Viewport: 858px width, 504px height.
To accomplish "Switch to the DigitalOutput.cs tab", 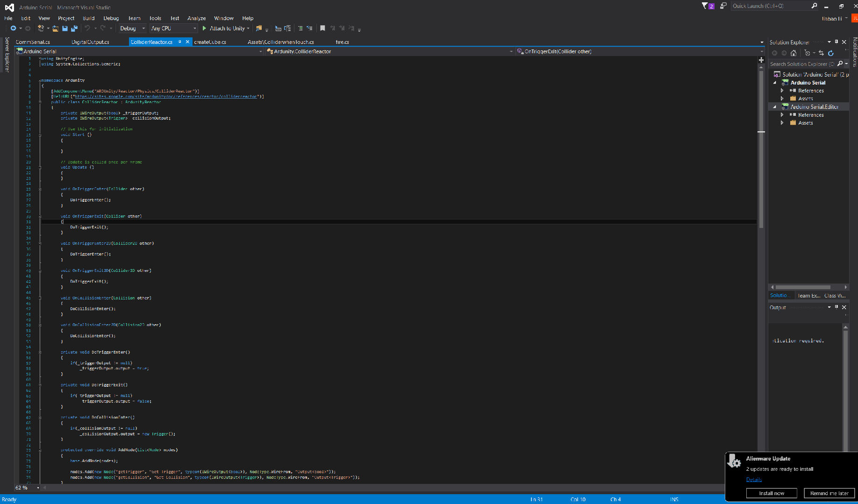I will coord(90,42).
